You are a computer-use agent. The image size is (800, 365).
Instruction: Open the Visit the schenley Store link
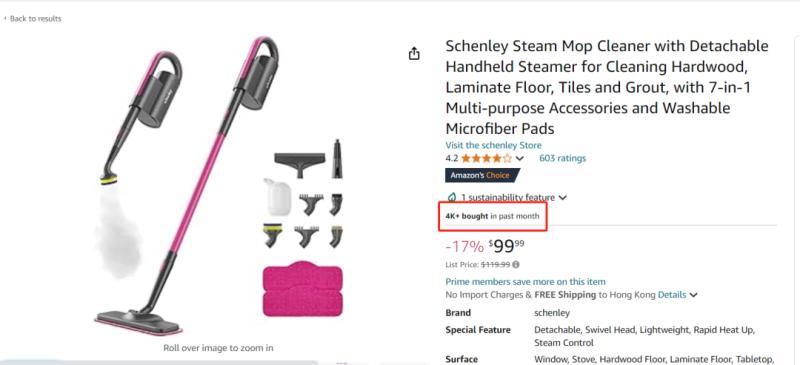coord(493,145)
